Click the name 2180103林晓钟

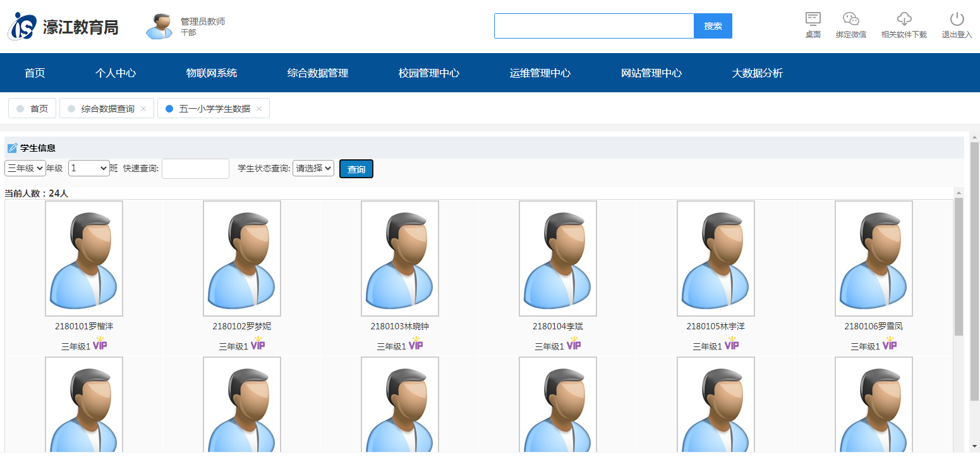(x=400, y=326)
